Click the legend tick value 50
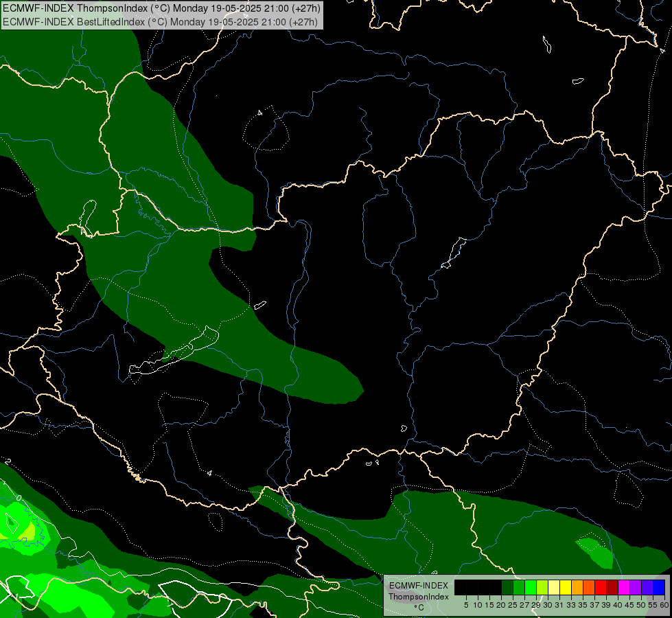 (641, 605)
